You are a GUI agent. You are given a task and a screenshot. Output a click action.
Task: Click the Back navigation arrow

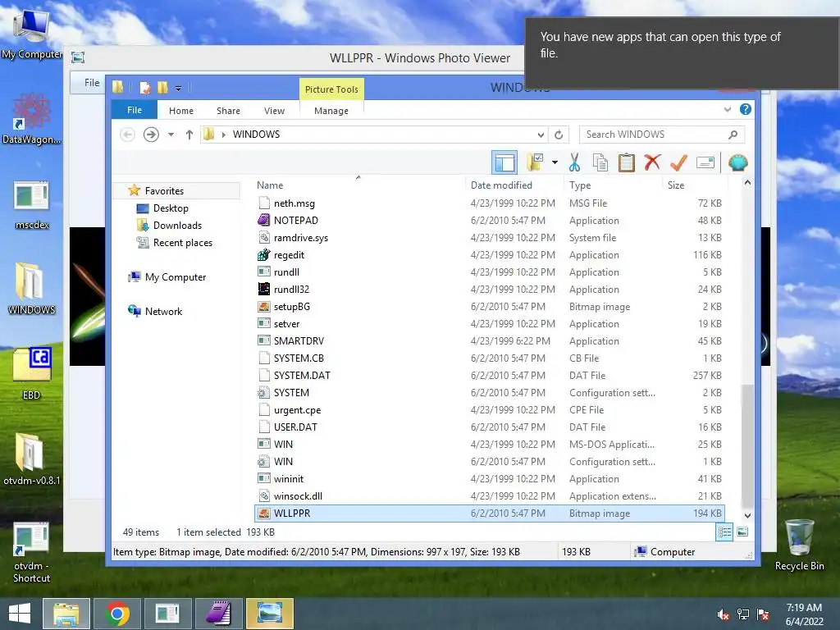pos(127,135)
